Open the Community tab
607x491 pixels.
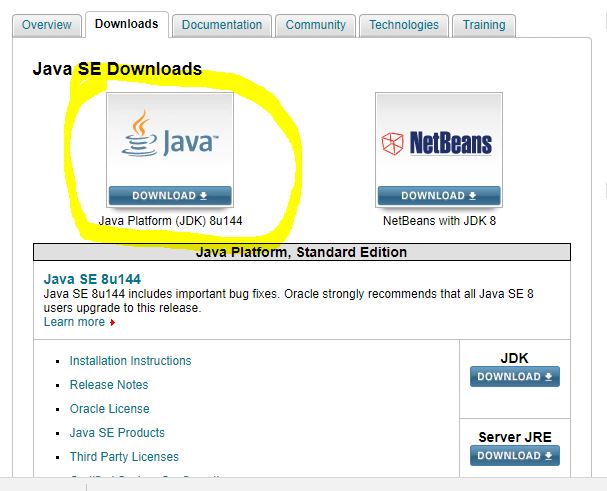coord(316,25)
